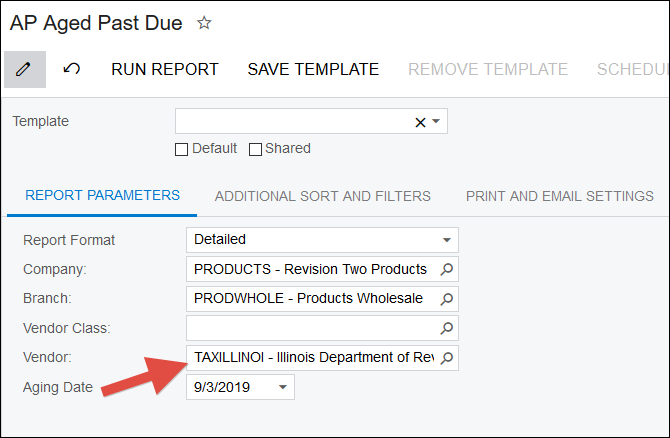Open Company lookup magnifier icon

coord(447,269)
